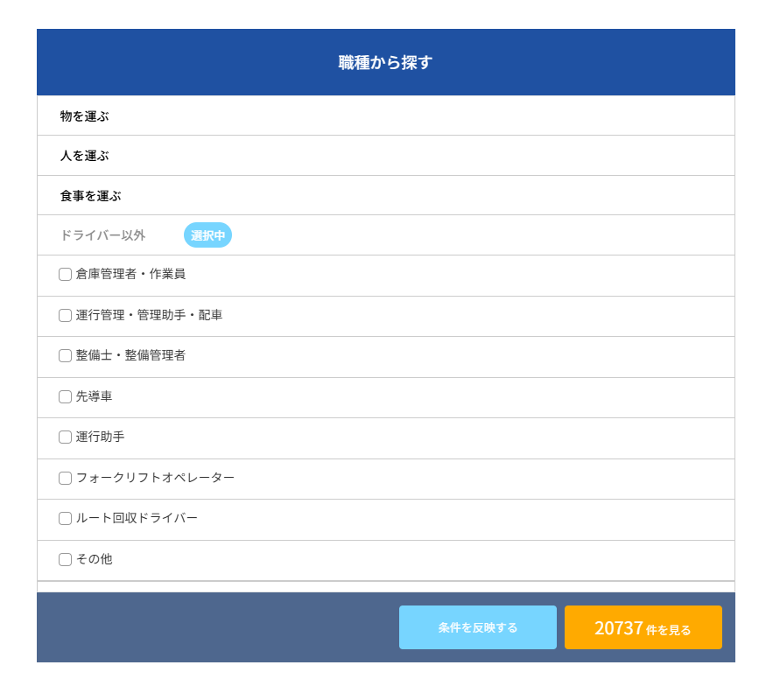
Task: Expand the 物を運ぶ category
Action: pos(85,115)
